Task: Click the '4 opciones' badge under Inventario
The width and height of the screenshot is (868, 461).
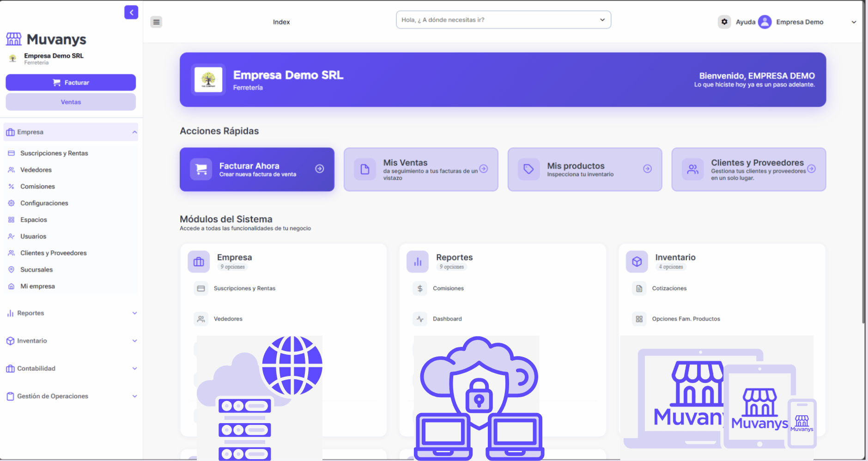Action: click(x=671, y=267)
